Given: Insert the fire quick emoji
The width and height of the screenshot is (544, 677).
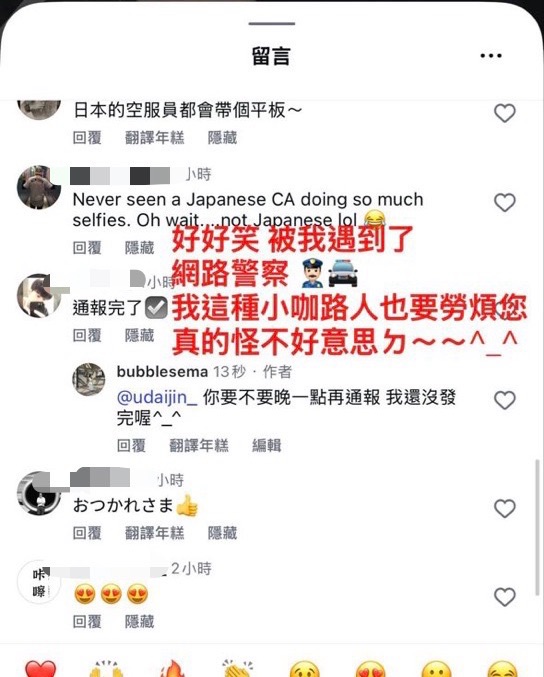Looking at the screenshot, I should [172, 669].
